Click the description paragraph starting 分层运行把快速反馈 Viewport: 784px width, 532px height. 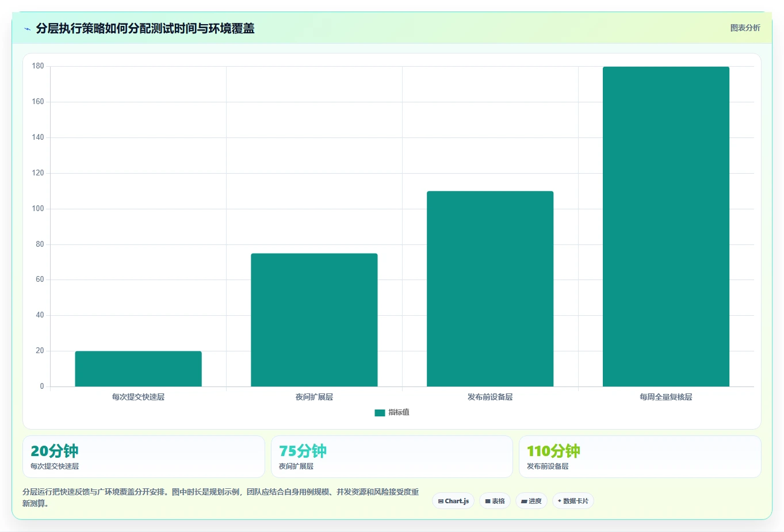click(221, 497)
